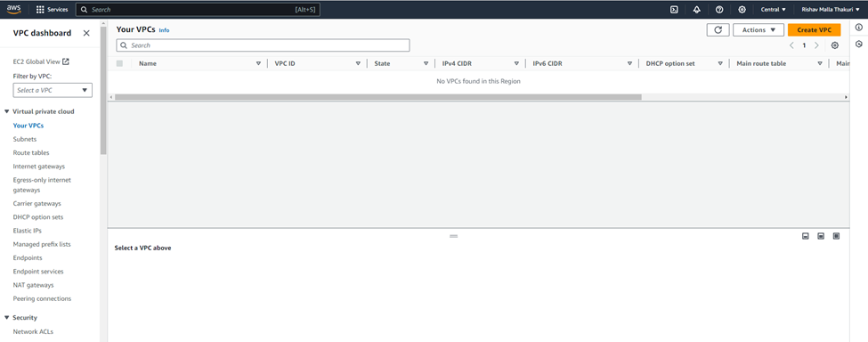868x342 pixels.
Task: Open the Info link beside Your VPCs
Action: 164,30
